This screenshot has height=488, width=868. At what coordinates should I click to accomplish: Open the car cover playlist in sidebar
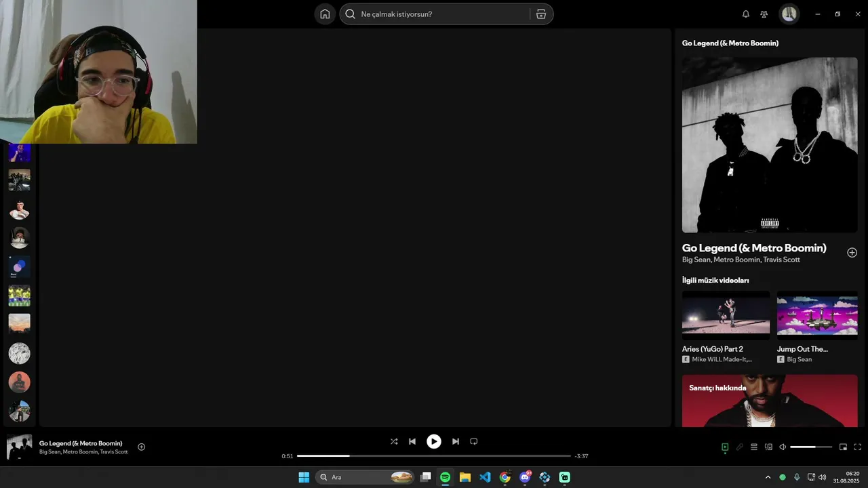tap(19, 180)
